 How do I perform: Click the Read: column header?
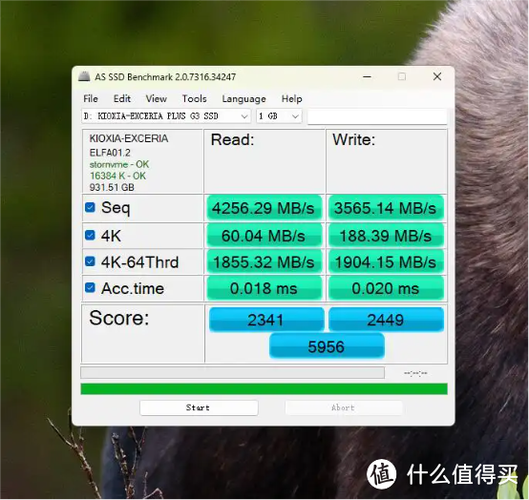click(x=232, y=140)
